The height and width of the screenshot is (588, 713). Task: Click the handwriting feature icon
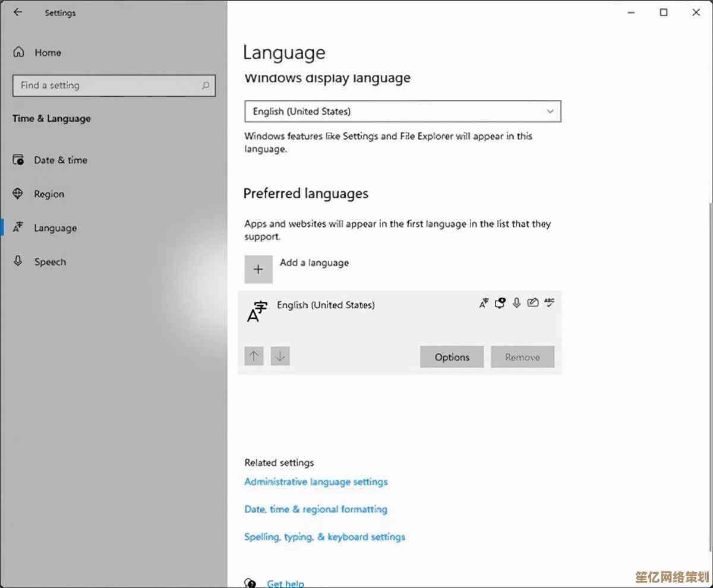tap(533, 303)
